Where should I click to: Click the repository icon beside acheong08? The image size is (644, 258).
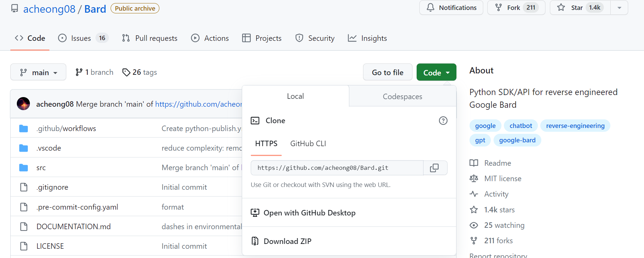[x=14, y=8]
